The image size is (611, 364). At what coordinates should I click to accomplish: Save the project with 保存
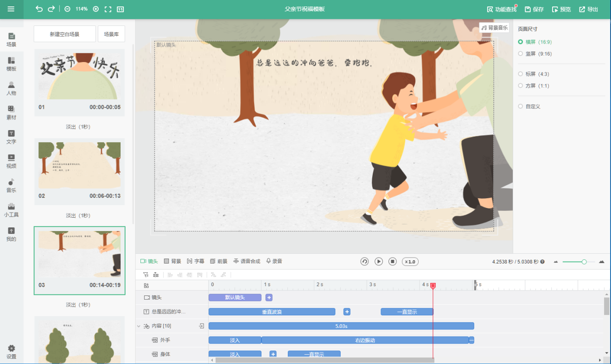point(534,9)
